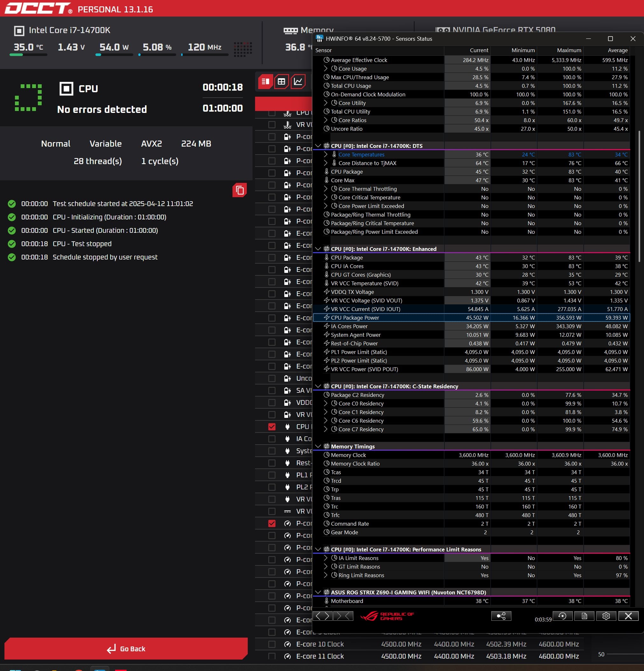The width and height of the screenshot is (644, 671).
Task: Click the CPU temperature bar under 35.0 °C
Action: (28, 55)
